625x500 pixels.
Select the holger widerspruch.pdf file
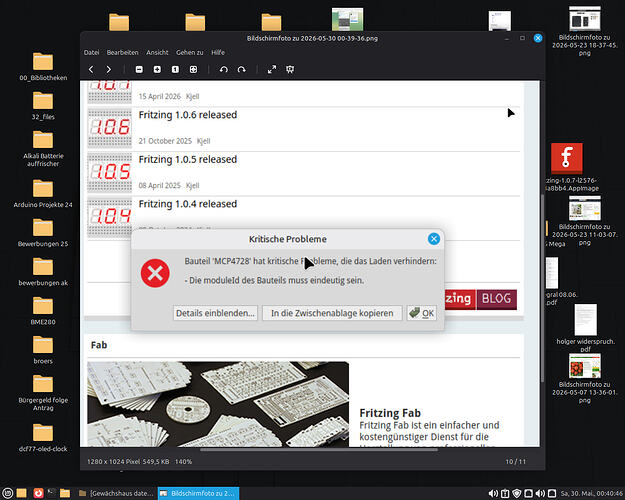click(586, 328)
